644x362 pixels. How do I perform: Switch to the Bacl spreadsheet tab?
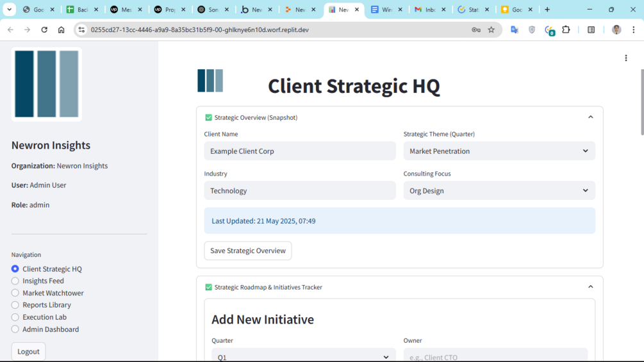coord(77,10)
